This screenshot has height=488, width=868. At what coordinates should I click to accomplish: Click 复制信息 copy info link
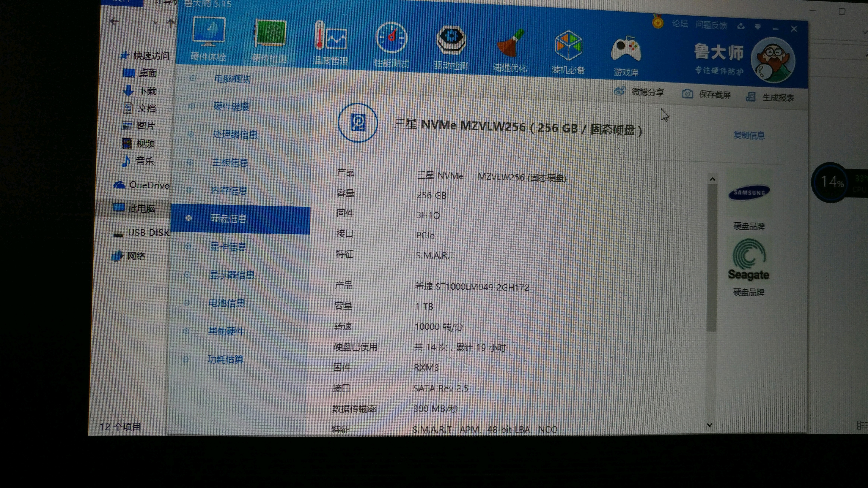coord(749,135)
